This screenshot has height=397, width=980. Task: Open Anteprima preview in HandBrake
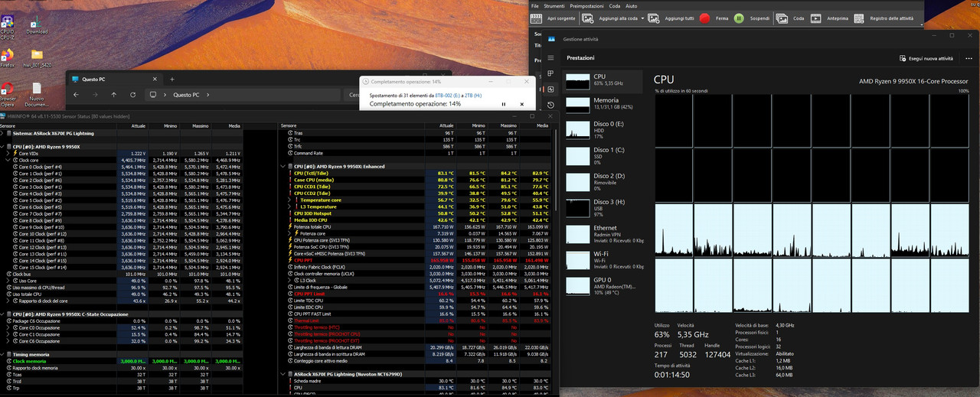tap(829, 18)
